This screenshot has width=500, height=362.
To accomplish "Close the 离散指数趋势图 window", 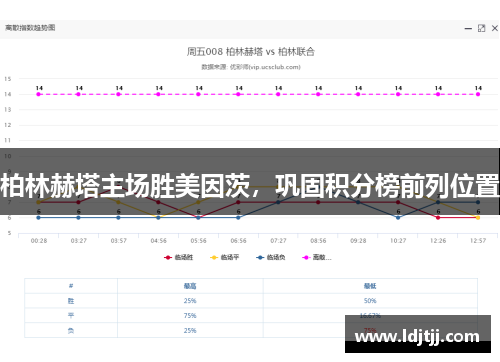I will point(495,28).
